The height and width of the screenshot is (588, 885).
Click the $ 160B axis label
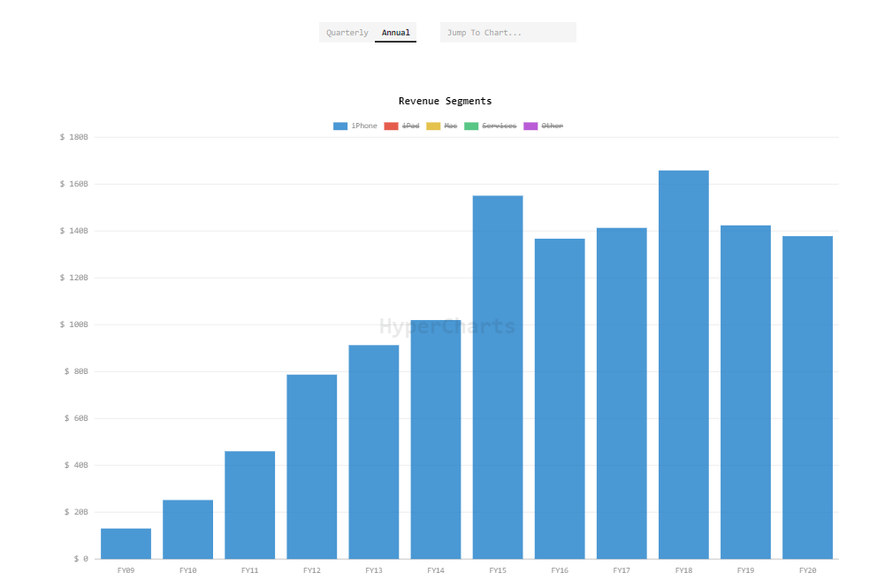[74, 184]
